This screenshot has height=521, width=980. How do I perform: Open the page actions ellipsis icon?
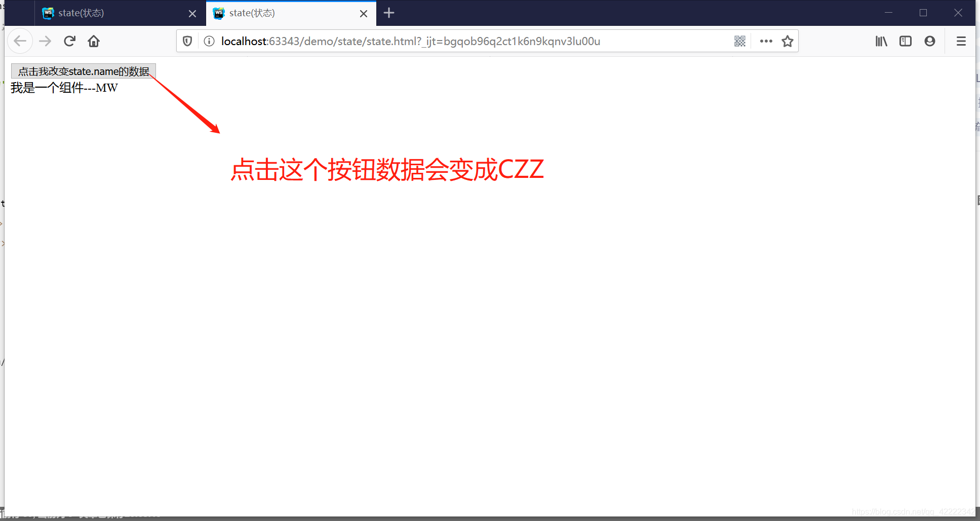(x=765, y=41)
